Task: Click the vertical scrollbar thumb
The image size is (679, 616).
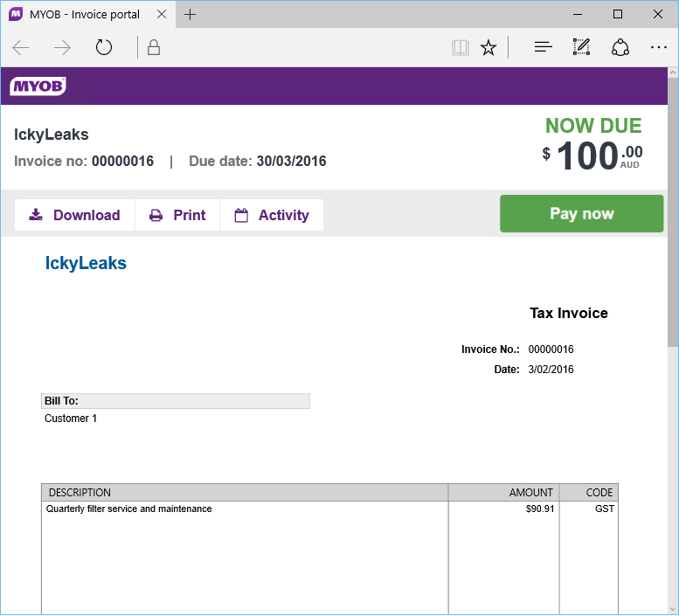Action: [672, 210]
